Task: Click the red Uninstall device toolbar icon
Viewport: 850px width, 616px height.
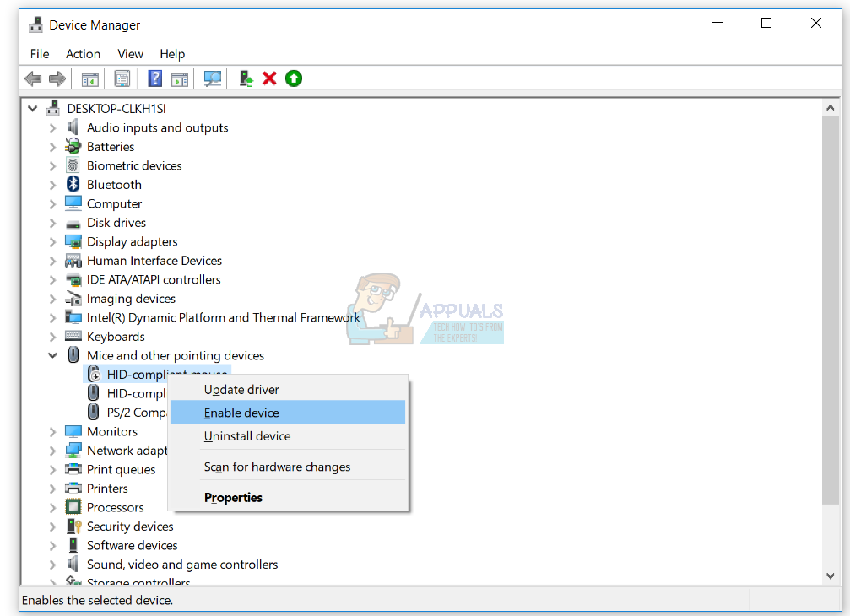Action: (268, 78)
